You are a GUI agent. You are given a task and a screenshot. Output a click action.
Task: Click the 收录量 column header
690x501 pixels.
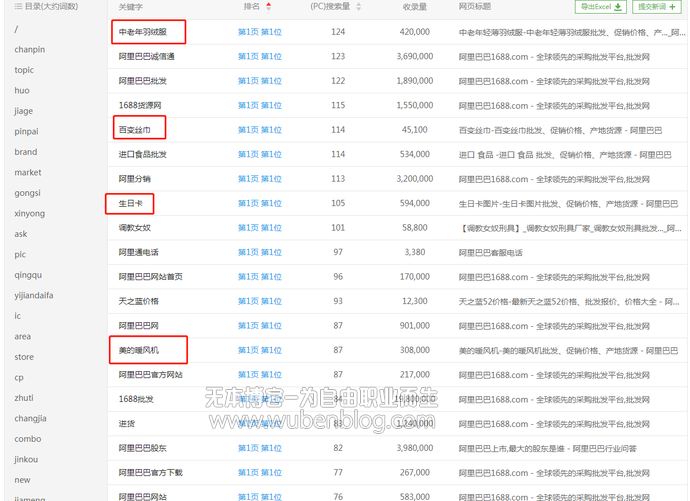[415, 7]
